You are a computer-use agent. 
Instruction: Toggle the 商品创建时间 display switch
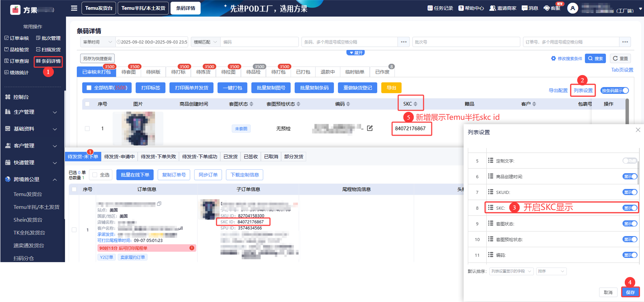pos(630,176)
